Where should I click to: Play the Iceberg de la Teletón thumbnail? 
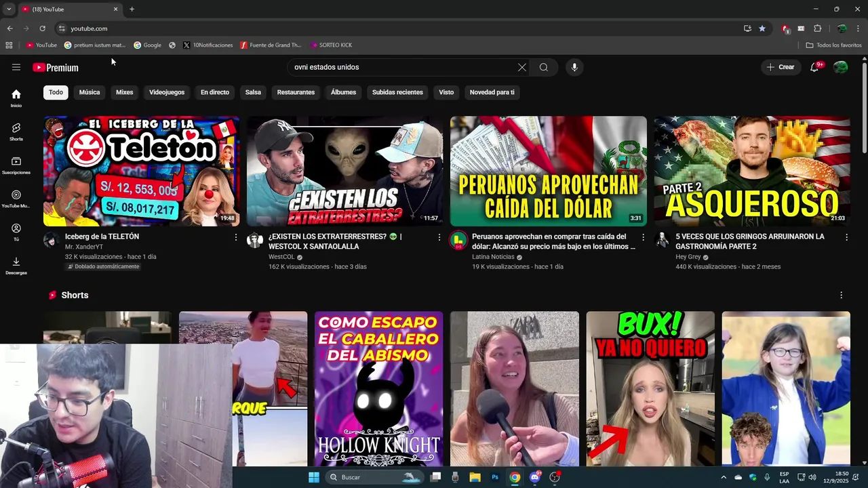click(x=141, y=171)
